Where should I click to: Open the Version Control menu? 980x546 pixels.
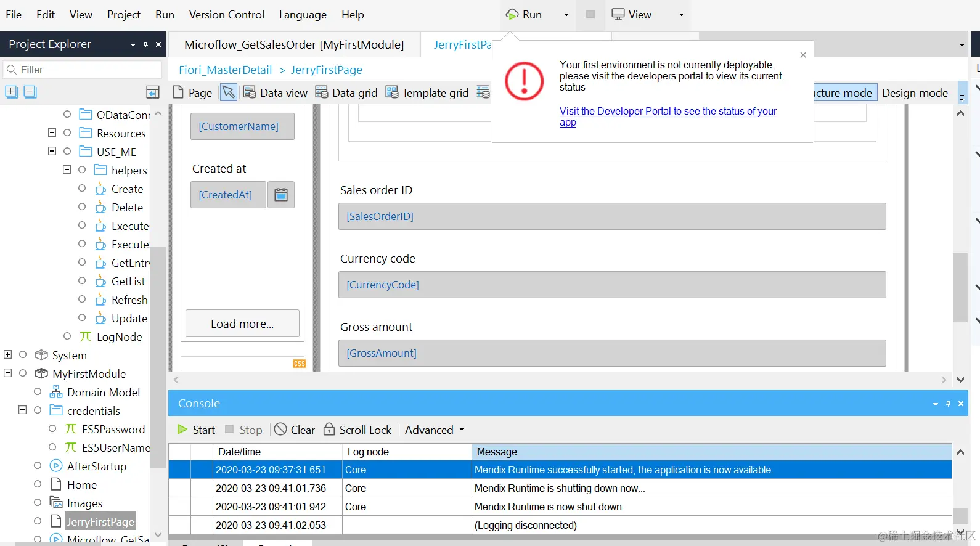(x=226, y=14)
